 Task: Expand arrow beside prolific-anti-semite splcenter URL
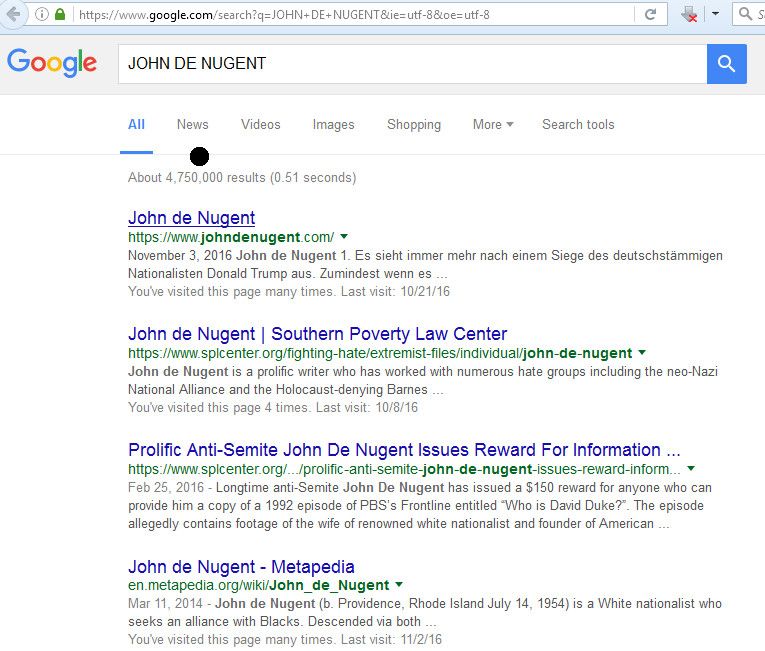[x=691, y=468]
